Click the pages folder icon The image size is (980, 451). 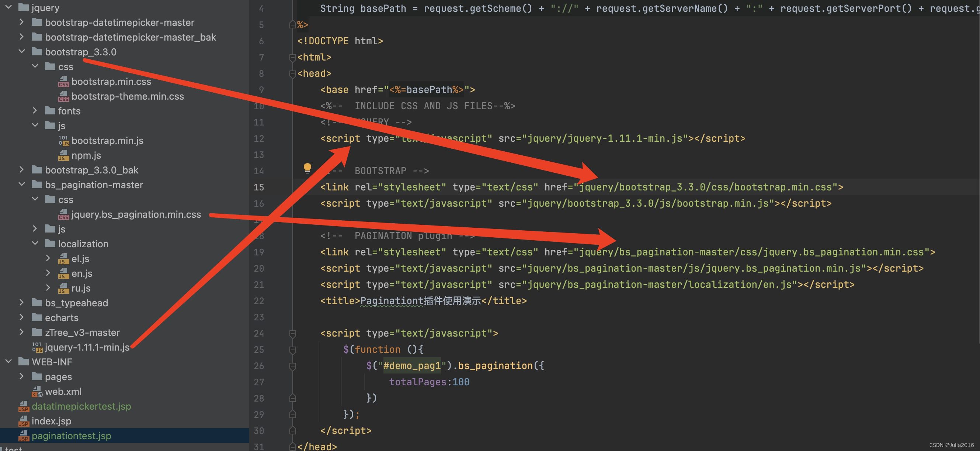tap(37, 376)
